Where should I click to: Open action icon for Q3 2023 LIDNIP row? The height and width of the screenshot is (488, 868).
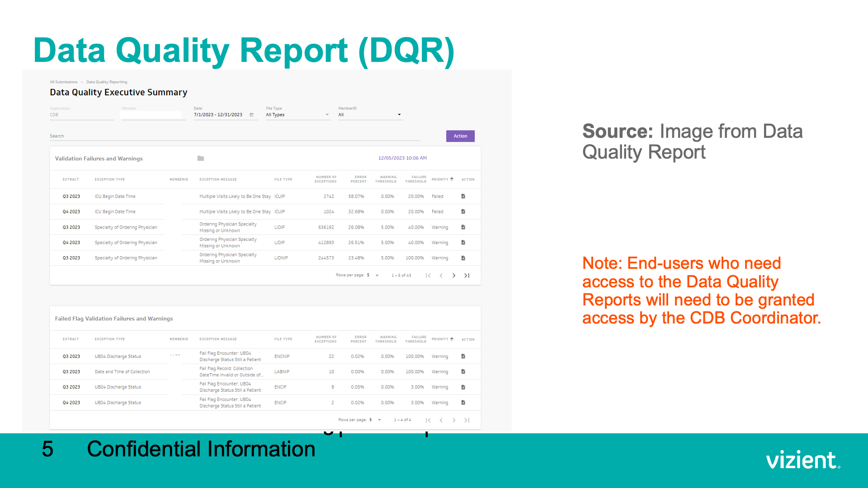463,258
